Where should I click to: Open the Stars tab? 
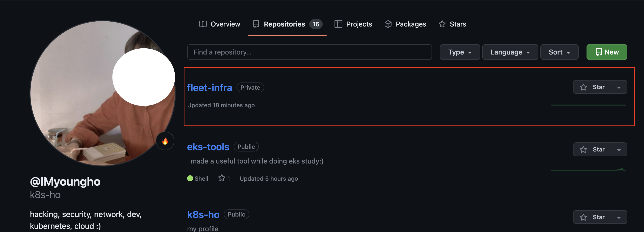point(452,24)
